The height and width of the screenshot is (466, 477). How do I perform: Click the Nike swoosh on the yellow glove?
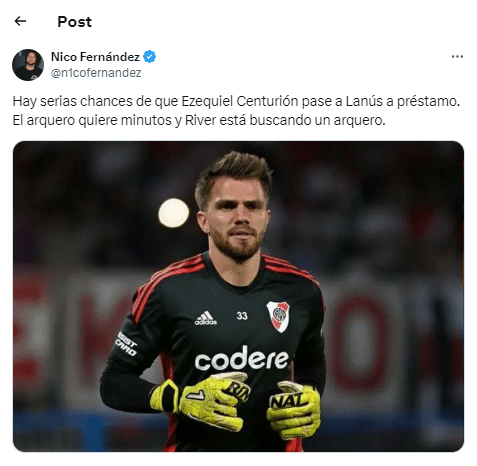[x=196, y=395]
